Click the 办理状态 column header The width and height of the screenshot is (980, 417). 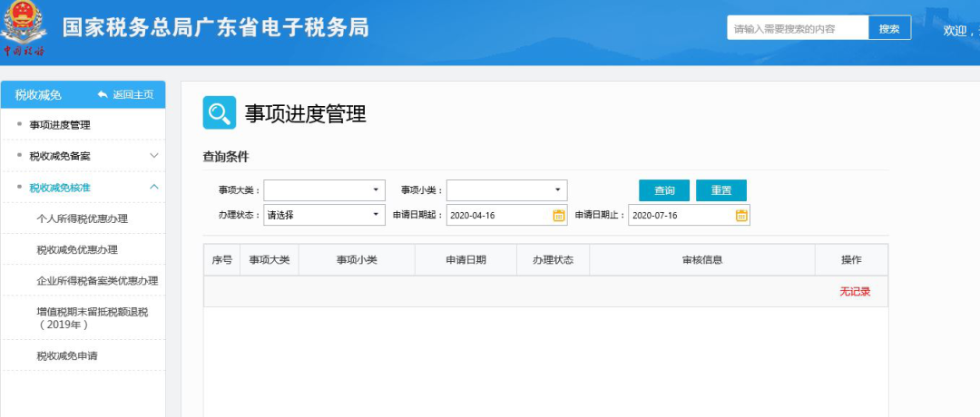click(554, 259)
